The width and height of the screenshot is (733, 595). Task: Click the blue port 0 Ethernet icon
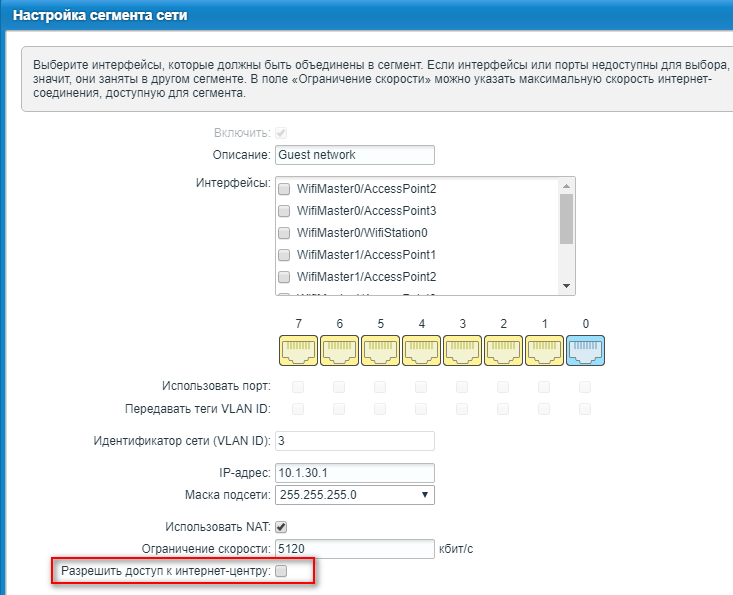(585, 350)
